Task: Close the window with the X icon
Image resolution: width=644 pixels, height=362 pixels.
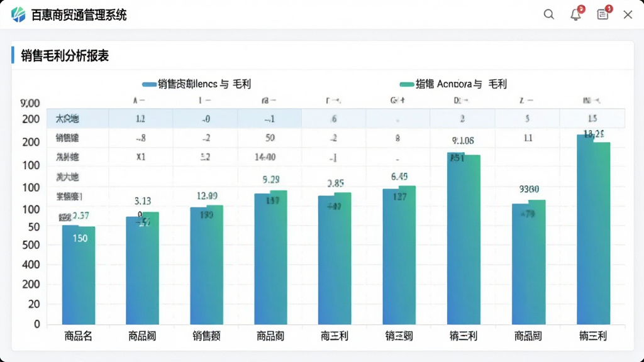Action: pyautogui.click(x=628, y=15)
